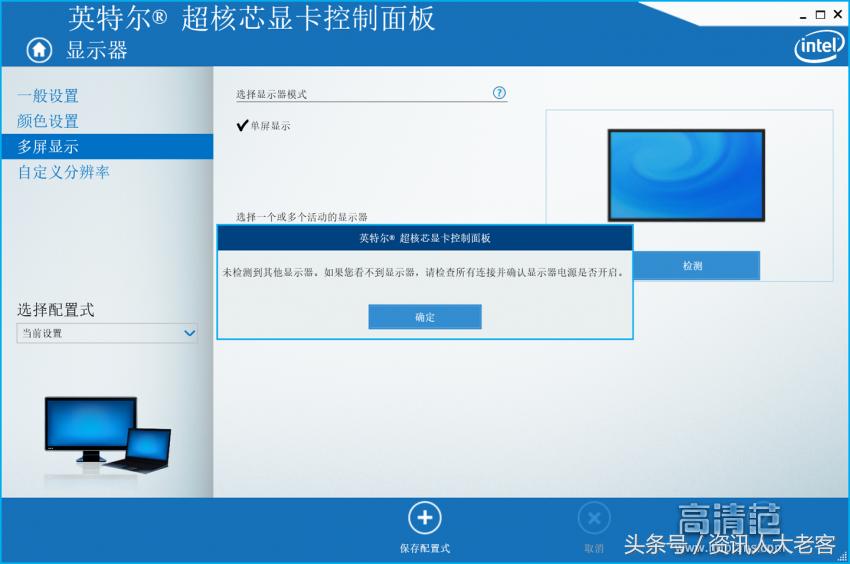Confirm the dialog with 确定 button
This screenshot has height=564, width=850.
coord(424,317)
